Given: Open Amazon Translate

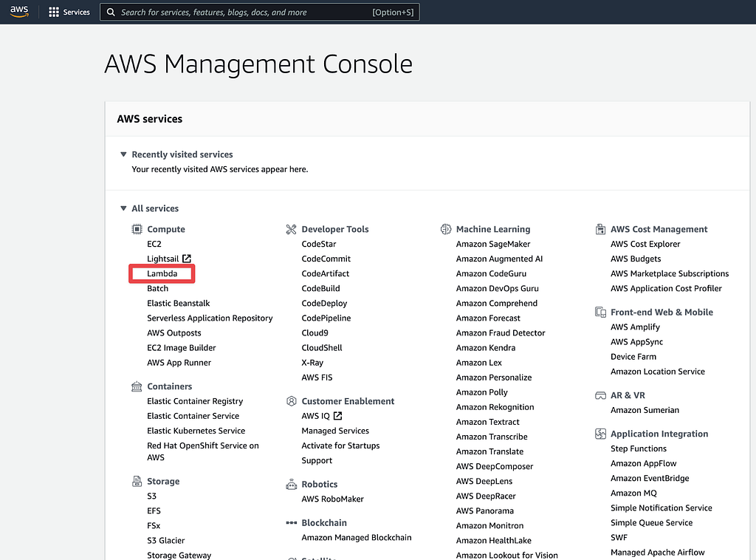Looking at the screenshot, I should pos(490,451).
